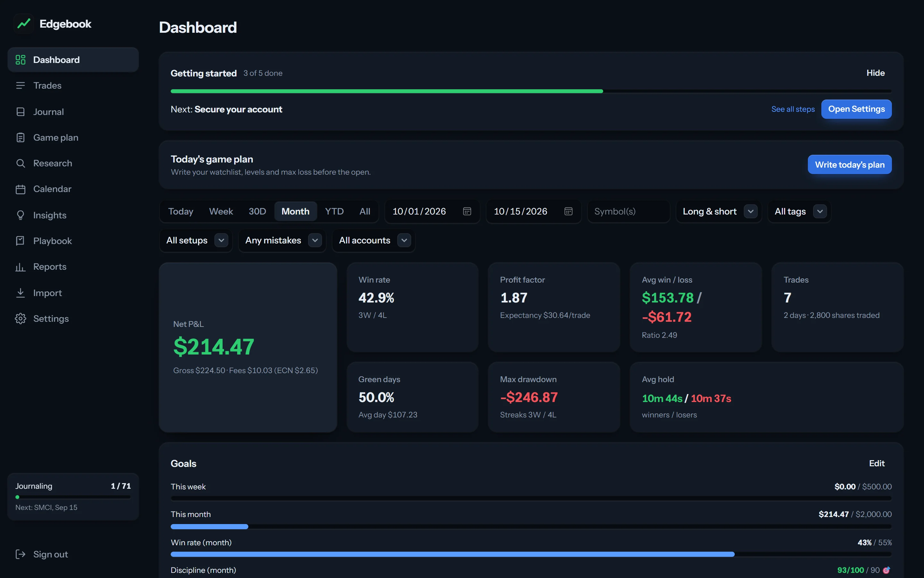Click the Research magnifier icon
The image size is (924, 578).
20,163
